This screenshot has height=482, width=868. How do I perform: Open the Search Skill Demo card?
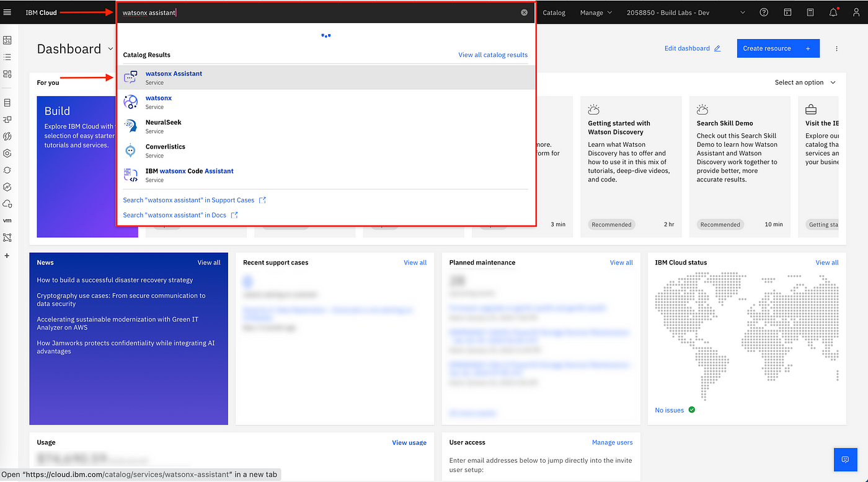tap(740, 167)
